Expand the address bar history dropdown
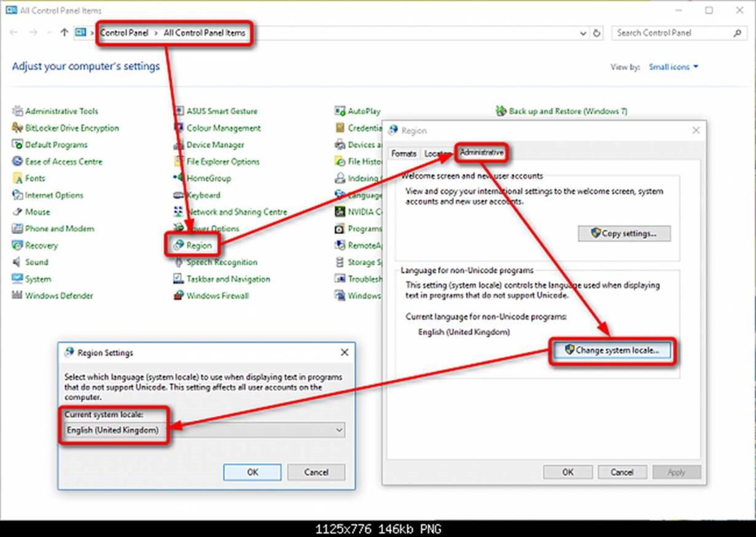 click(583, 33)
